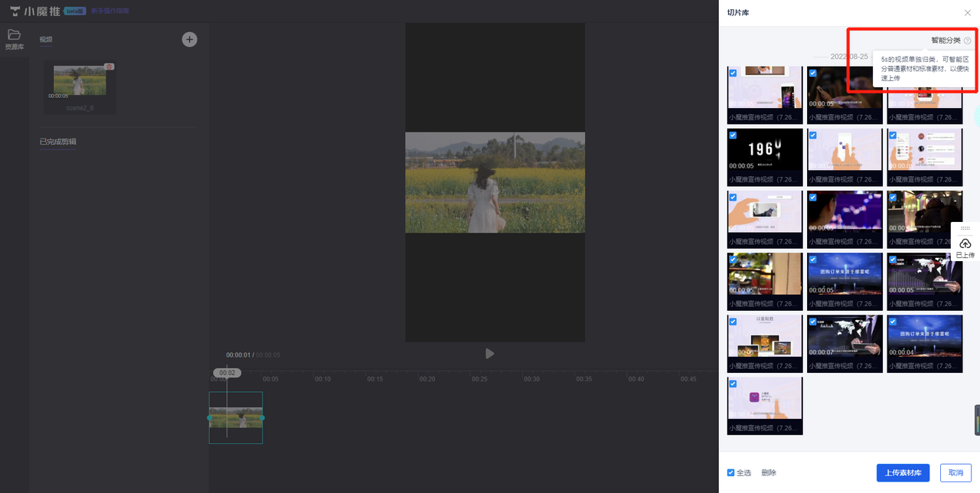Click the 小魔推 logo icon
This screenshot has width=980, height=493.
pyautogui.click(x=15, y=11)
